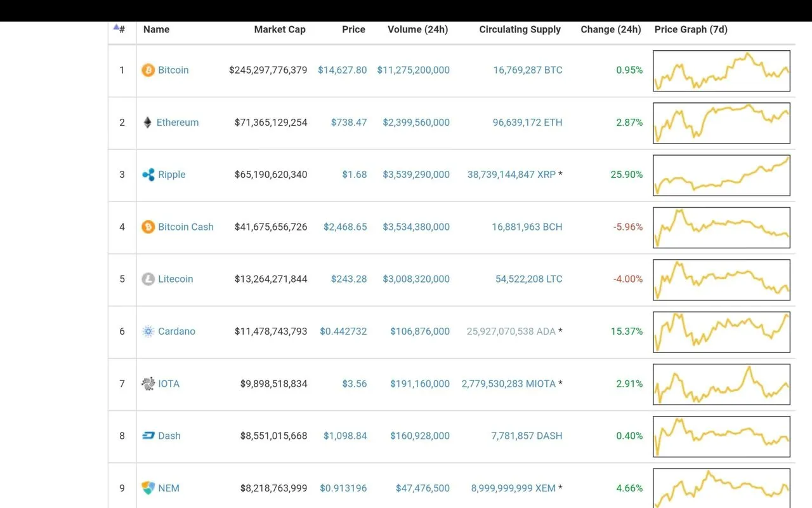Click the NEM logo icon

tap(148, 488)
